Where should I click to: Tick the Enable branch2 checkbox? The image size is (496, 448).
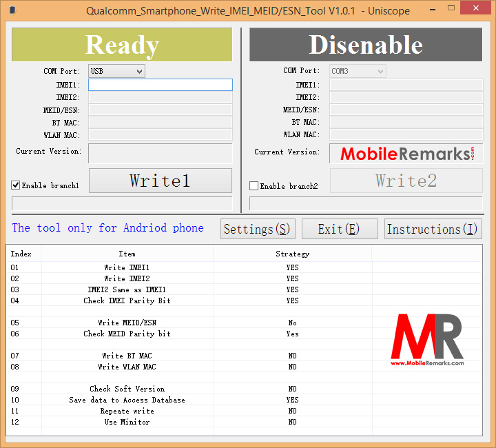coord(254,185)
